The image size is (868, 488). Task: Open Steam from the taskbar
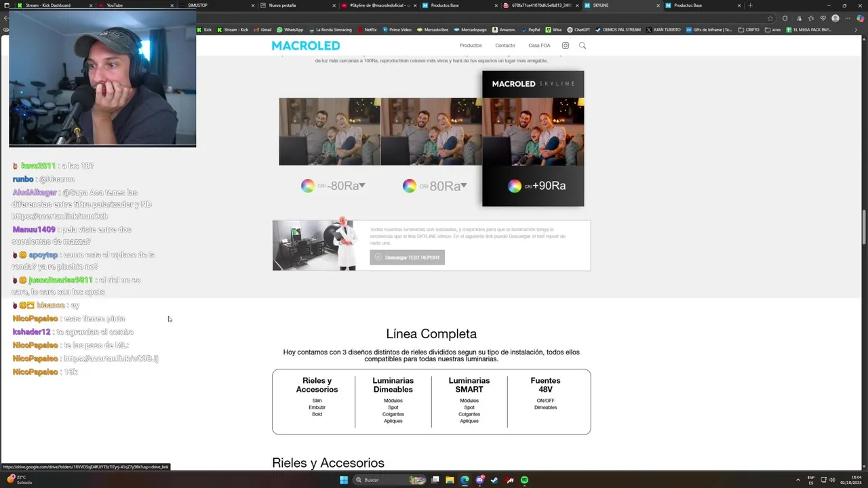tap(494, 480)
